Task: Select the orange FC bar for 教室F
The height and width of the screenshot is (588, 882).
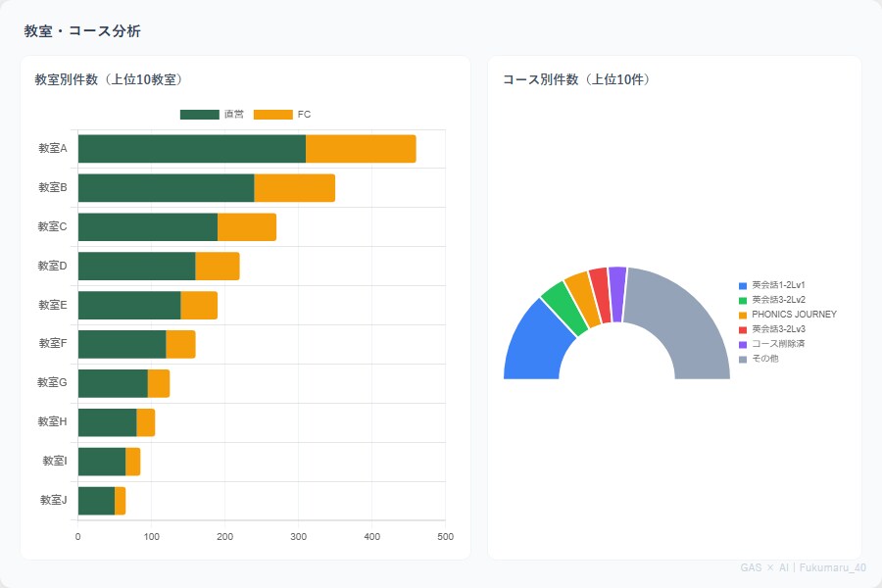Action: tap(181, 344)
